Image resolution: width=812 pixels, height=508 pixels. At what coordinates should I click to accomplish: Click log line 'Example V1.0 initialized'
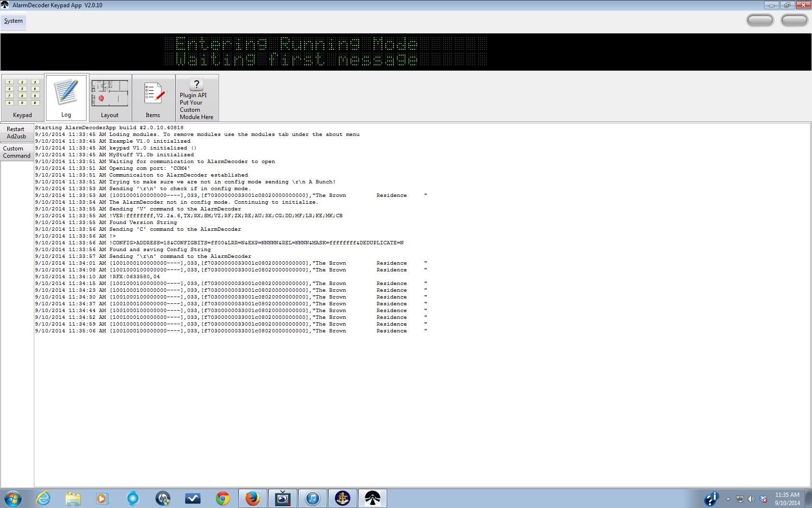(x=113, y=141)
